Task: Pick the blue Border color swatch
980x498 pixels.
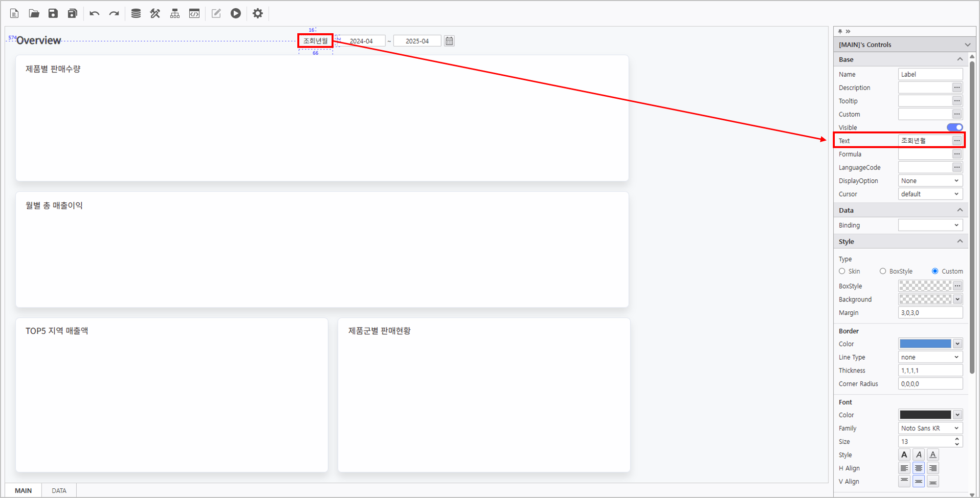Action: click(925, 344)
